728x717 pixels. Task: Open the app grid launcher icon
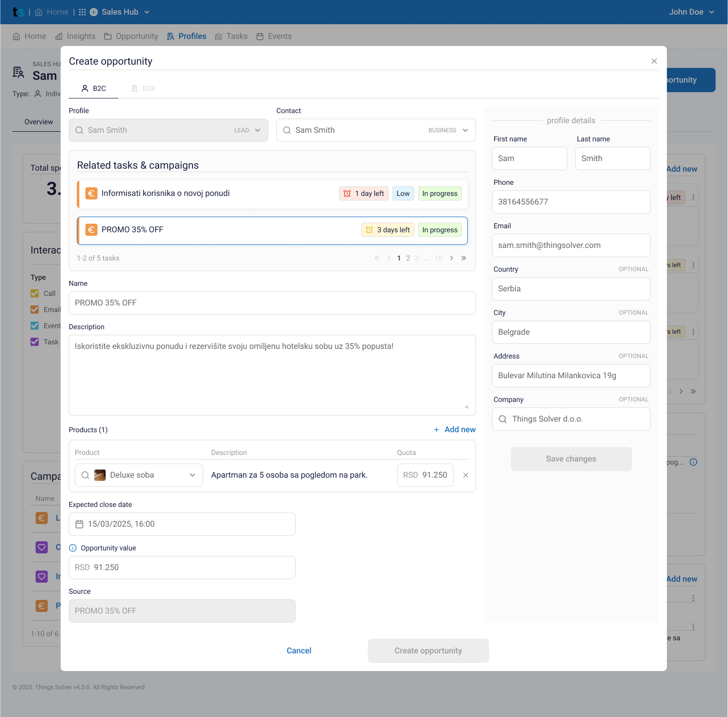click(82, 12)
